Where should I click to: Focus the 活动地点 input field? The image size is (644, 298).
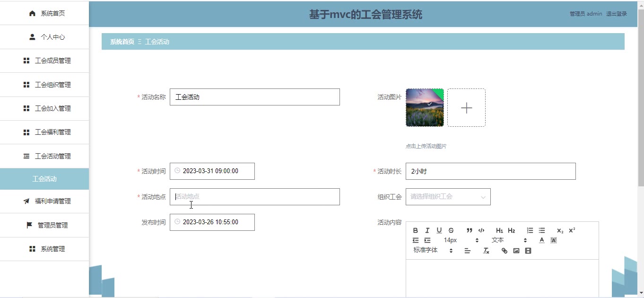click(x=254, y=197)
